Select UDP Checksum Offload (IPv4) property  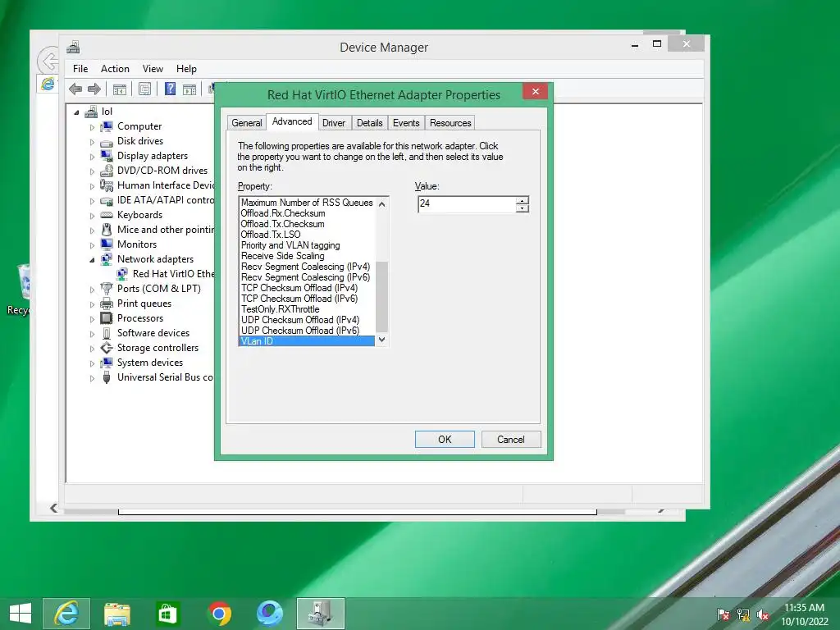click(x=300, y=320)
